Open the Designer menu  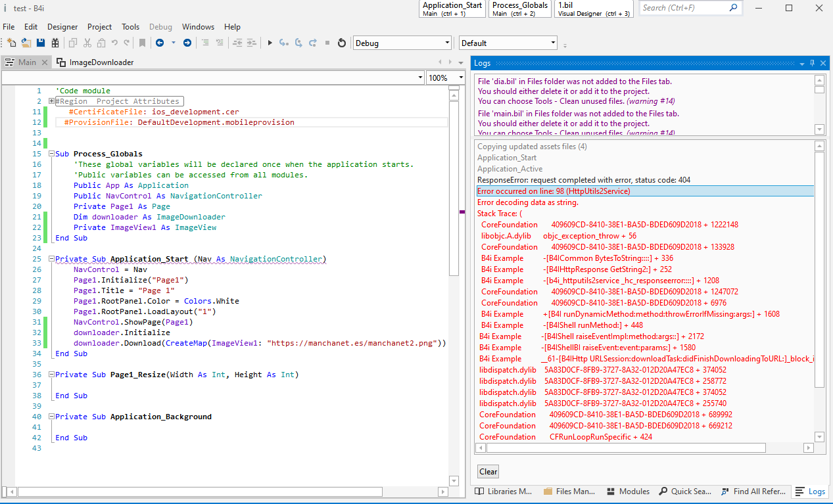tap(62, 27)
